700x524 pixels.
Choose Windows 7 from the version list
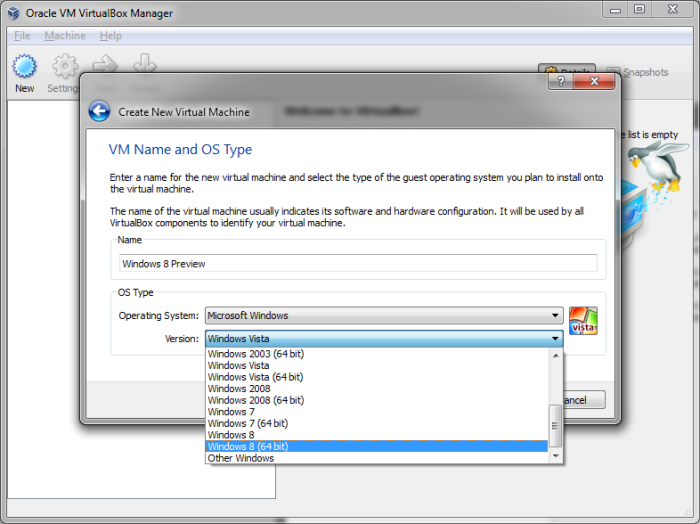(x=377, y=412)
